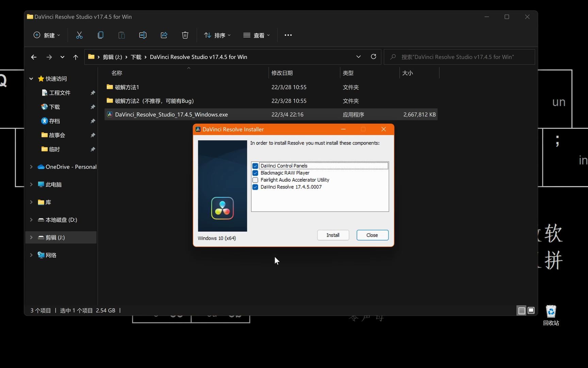
Task: Sort by the 名称 column header
Action: (x=117, y=73)
